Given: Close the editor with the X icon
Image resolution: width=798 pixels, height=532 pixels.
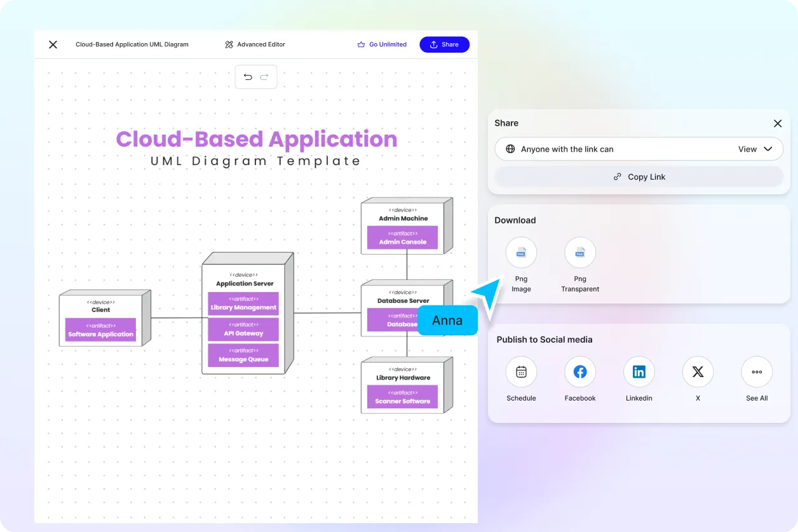Looking at the screenshot, I should pyautogui.click(x=53, y=44).
